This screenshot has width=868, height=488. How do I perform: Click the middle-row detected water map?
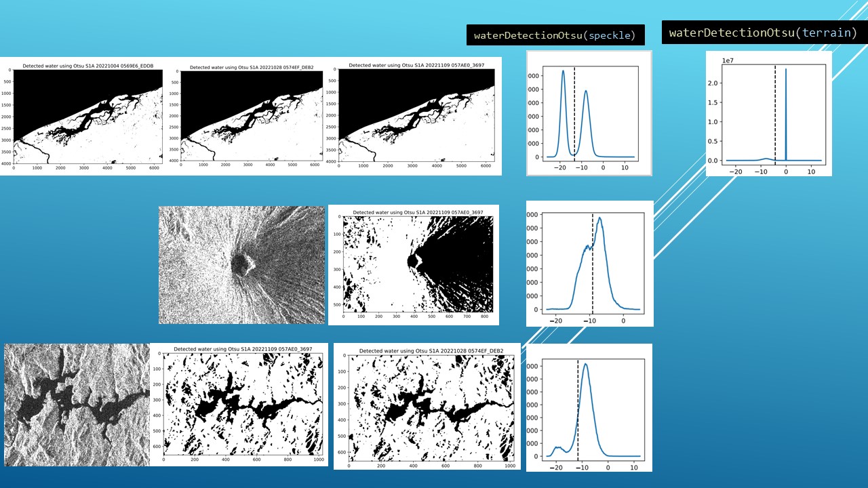(414, 265)
